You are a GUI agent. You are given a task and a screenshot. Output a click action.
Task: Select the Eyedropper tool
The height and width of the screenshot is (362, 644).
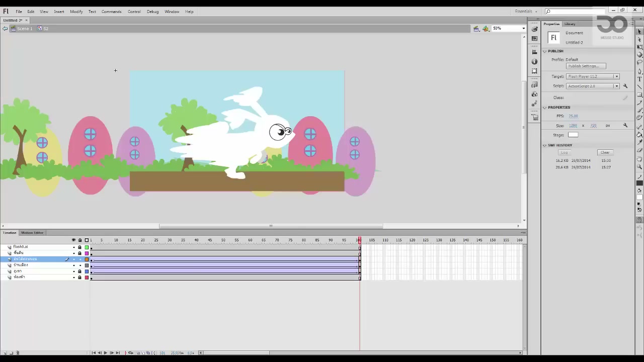pos(639,142)
